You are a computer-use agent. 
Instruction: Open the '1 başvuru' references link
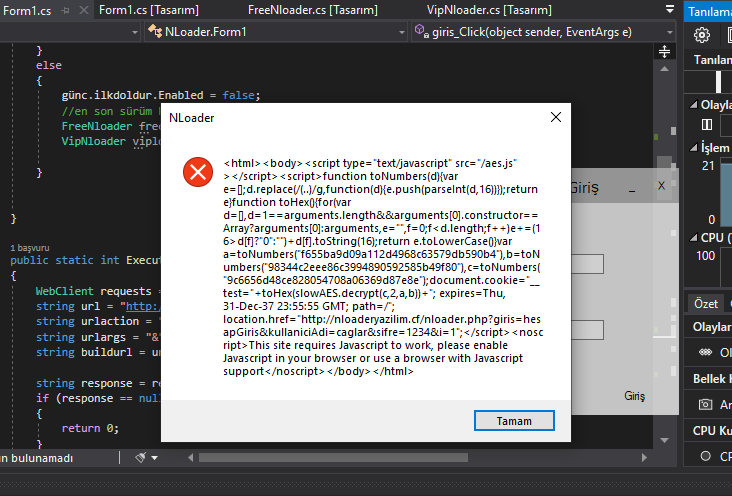pos(30,248)
